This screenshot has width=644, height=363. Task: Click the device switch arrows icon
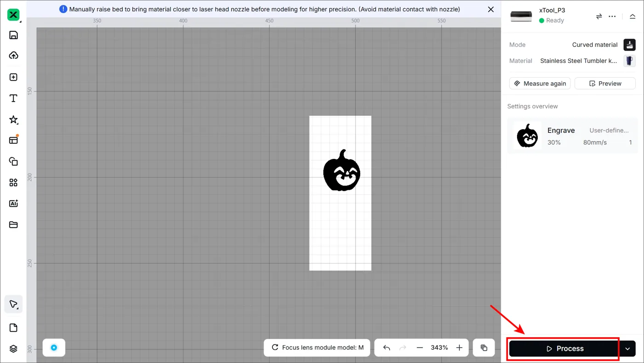[599, 16]
